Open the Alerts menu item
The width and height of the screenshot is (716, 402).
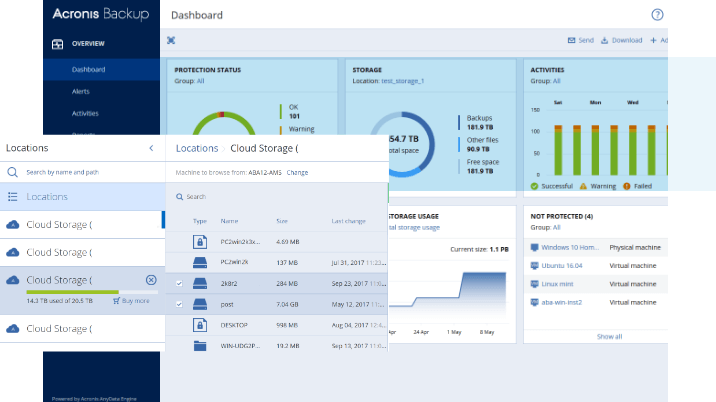(x=83, y=91)
